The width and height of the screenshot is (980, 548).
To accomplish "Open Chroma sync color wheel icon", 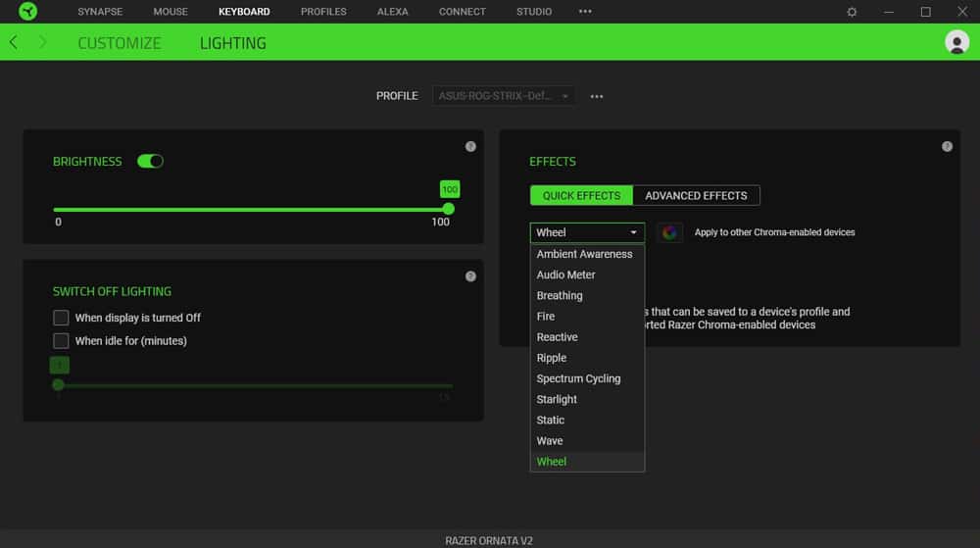I will (x=669, y=232).
